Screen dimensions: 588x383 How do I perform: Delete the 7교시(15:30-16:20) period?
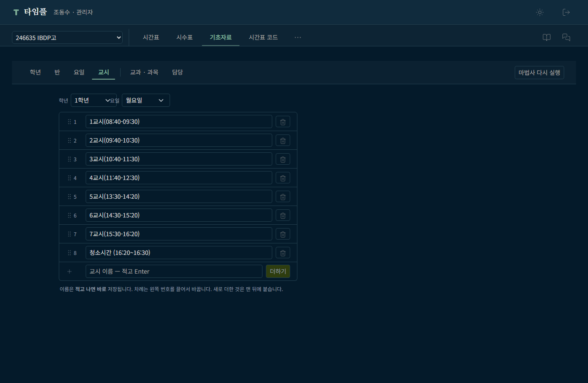click(x=283, y=234)
